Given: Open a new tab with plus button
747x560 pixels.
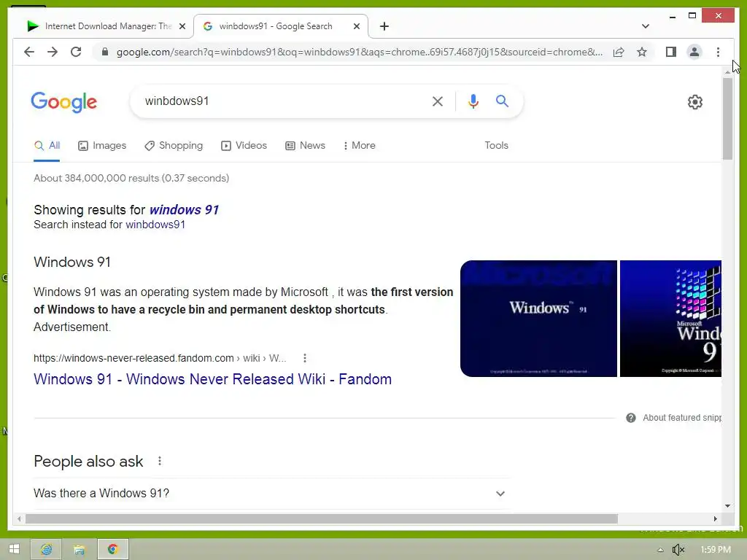Looking at the screenshot, I should [x=384, y=26].
